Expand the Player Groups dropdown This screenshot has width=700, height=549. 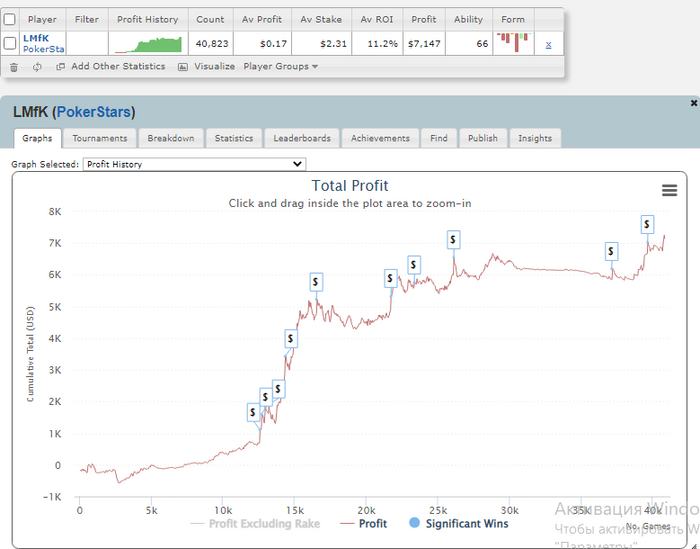[x=280, y=67]
